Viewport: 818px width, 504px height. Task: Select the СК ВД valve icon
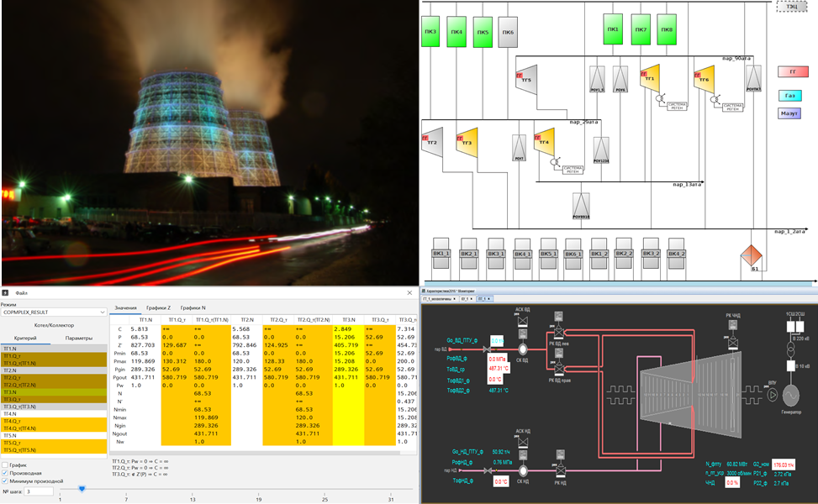click(522, 348)
